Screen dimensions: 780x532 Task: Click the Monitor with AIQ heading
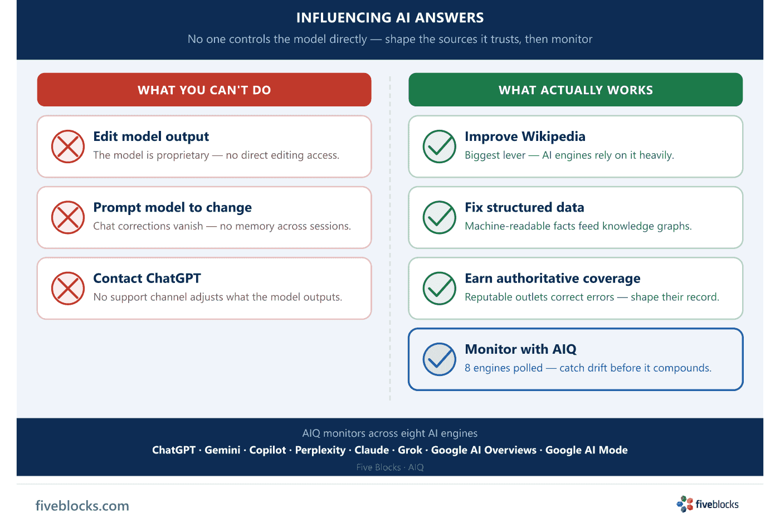[x=520, y=349]
